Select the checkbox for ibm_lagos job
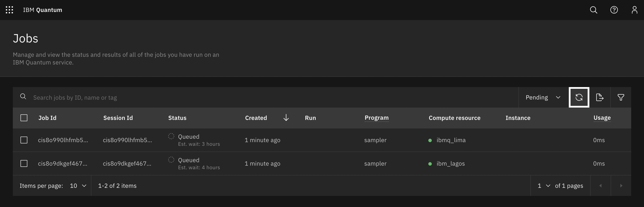644x207 pixels. click(24, 163)
